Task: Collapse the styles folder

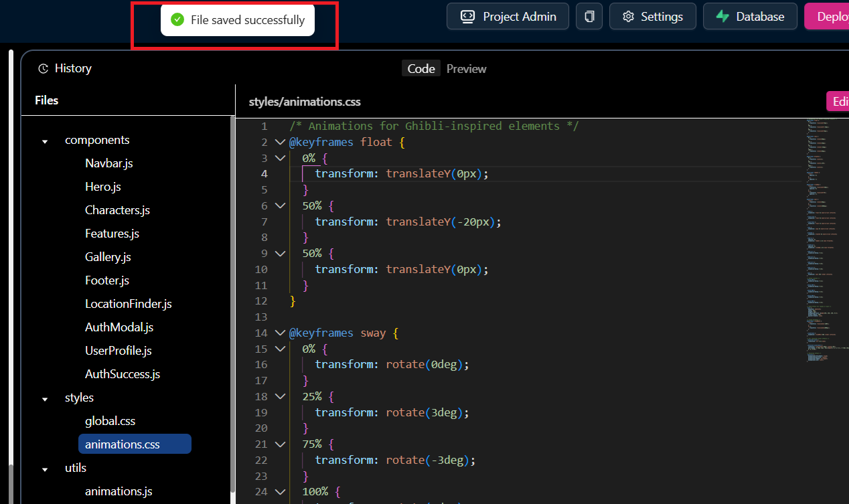Action: click(x=45, y=399)
